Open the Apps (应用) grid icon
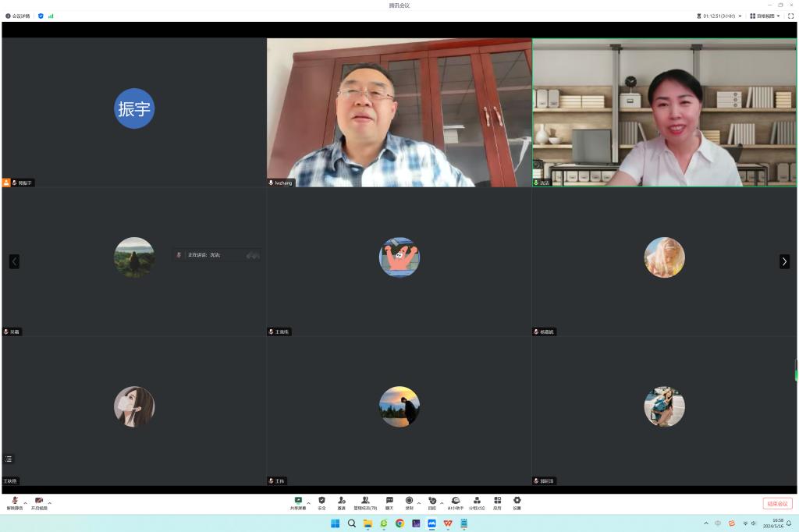The height and width of the screenshot is (532, 799). click(497, 501)
